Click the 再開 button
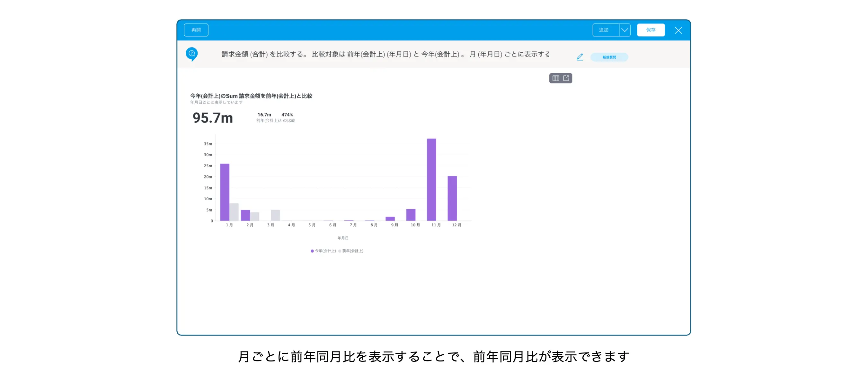The image size is (868, 391). pyautogui.click(x=196, y=30)
